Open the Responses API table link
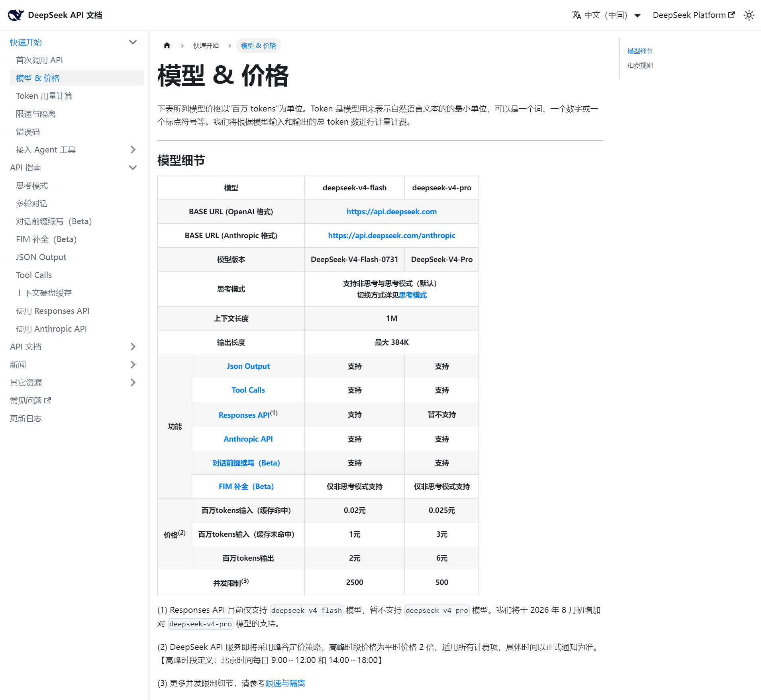The image size is (761, 700). pyautogui.click(x=244, y=415)
